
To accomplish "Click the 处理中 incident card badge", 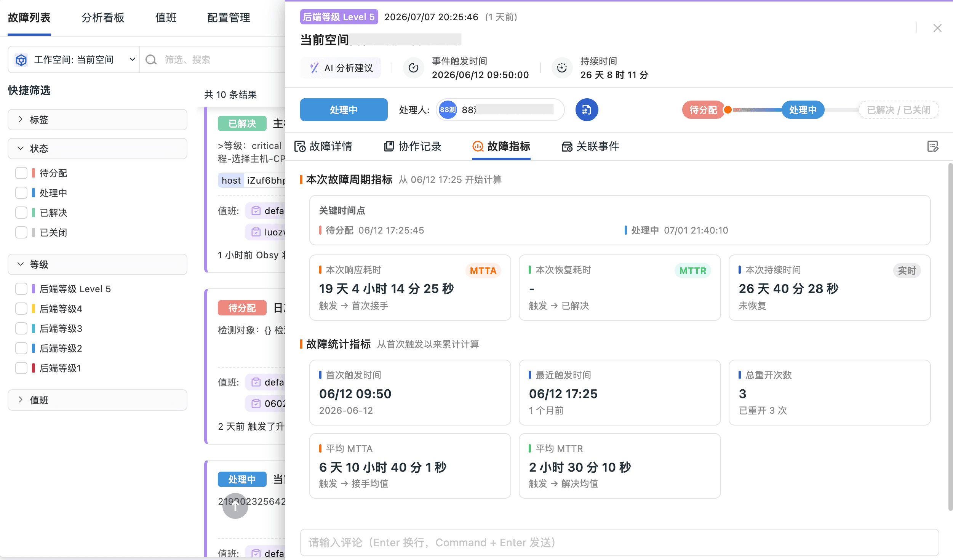I will pos(242,479).
